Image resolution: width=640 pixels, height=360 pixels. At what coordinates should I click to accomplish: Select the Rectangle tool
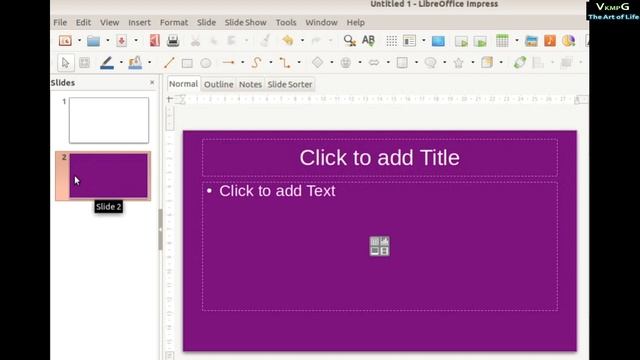tap(187, 63)
